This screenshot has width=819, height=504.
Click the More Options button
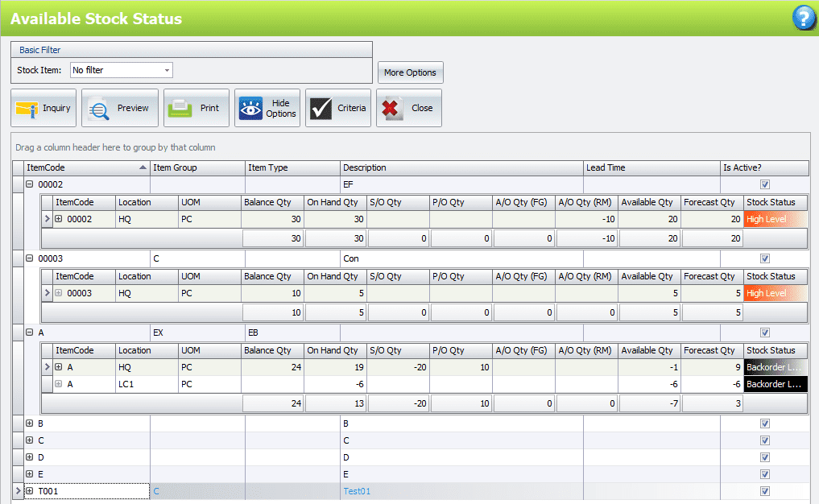(410, 72)
